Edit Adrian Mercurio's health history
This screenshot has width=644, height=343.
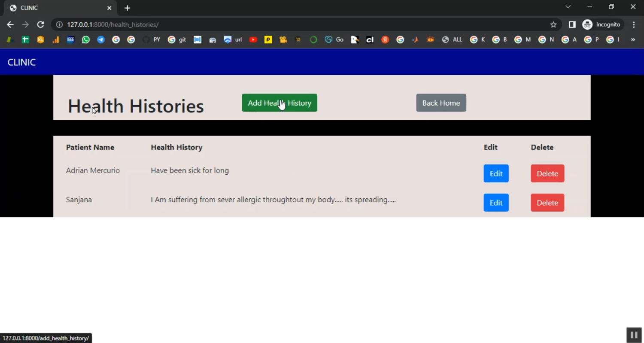click(x=496, y=173)
